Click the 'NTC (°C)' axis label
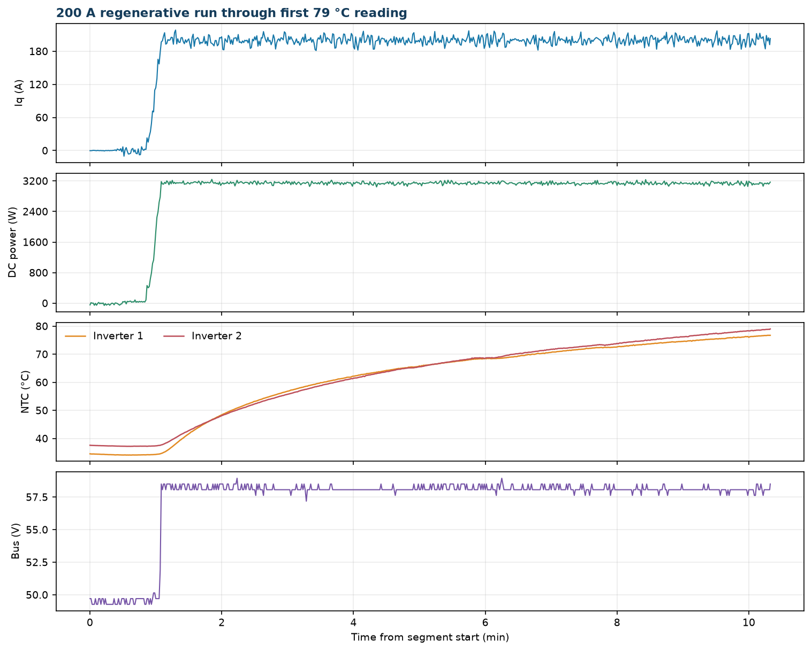 point(25,392)
